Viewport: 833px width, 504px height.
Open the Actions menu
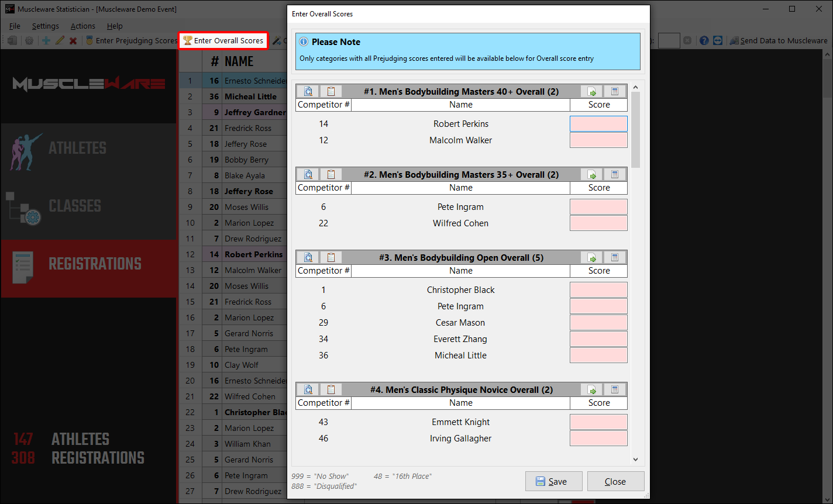(82, 26)
